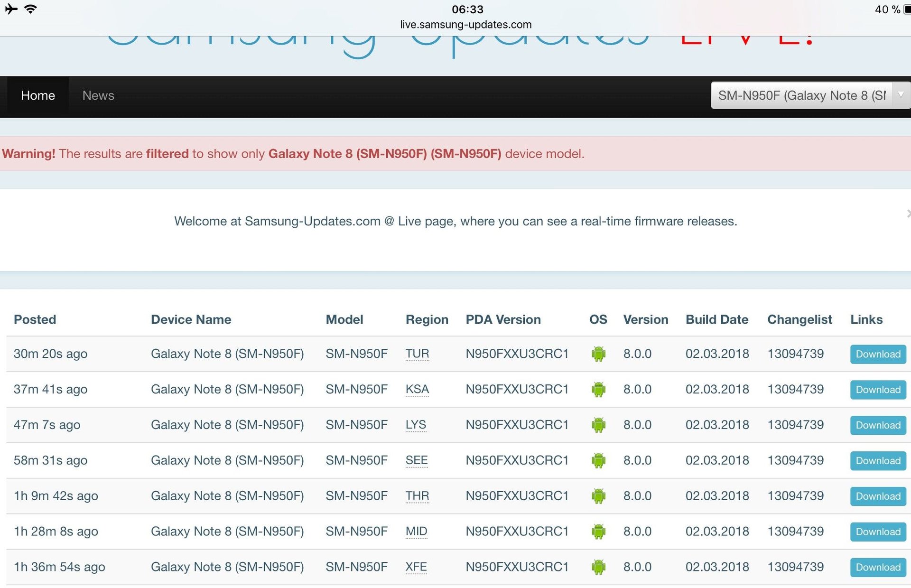Click the Version column header
The height and width of the screenshot is (588, 911).
tap(645, 319)
